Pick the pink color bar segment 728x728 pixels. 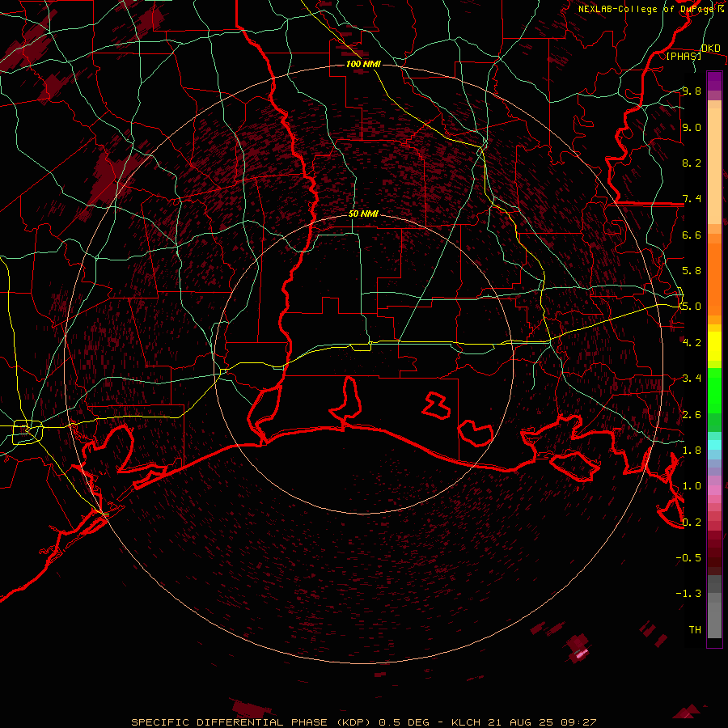[714, 489]
